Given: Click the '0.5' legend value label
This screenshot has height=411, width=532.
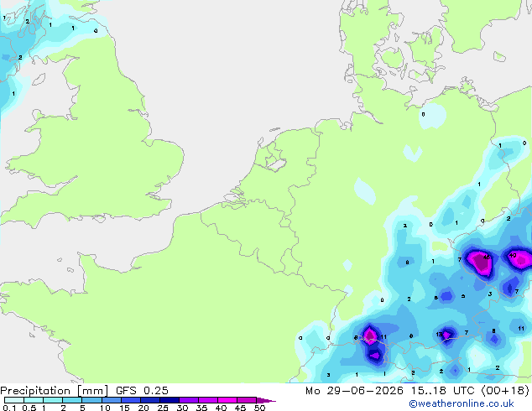Looking at the screenshot, I should pyautogui.click(x=29, y=408).
